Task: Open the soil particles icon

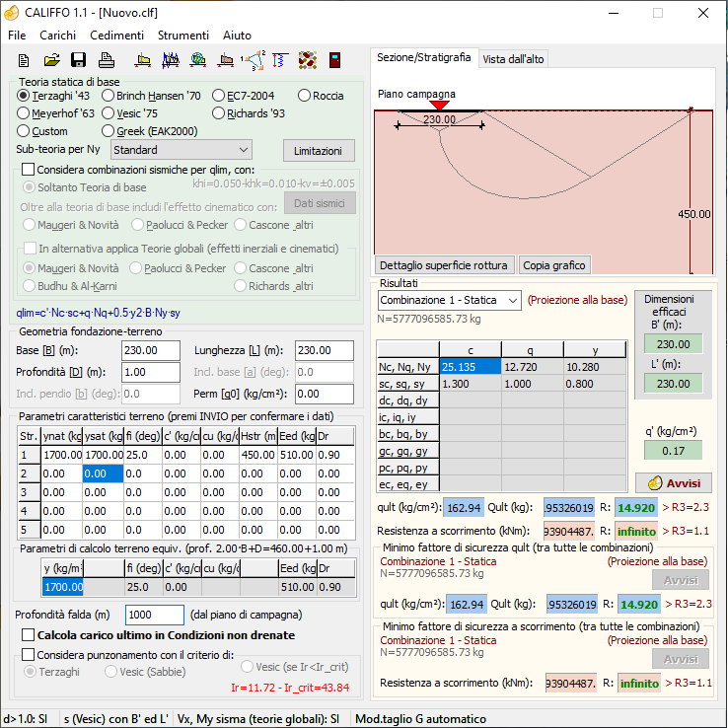Action: point(308,60)
